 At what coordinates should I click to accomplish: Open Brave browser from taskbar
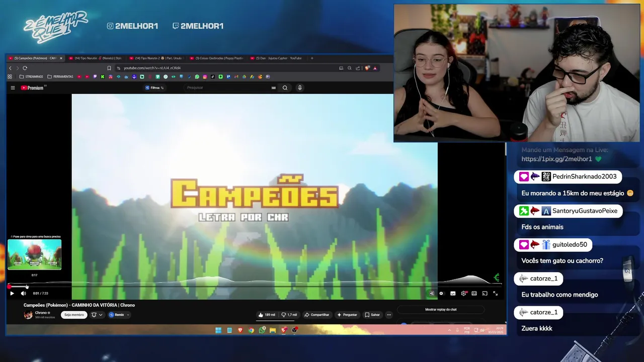240,330
